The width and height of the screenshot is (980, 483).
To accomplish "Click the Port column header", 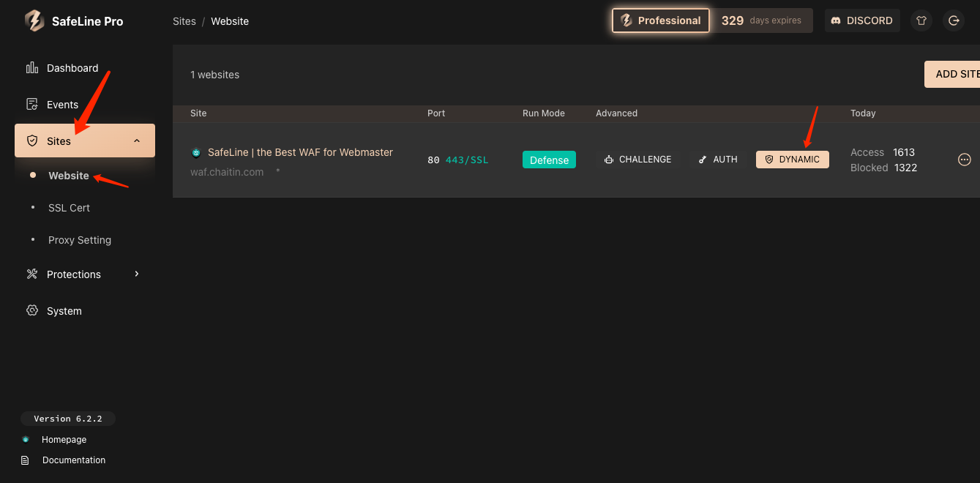I will coord(436,113).
